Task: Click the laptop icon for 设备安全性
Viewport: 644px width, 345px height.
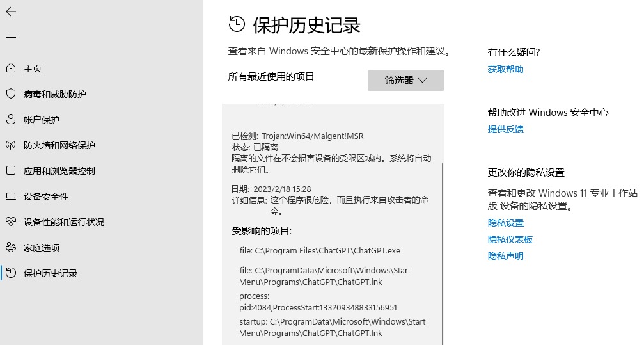Action: pos(11,196)
